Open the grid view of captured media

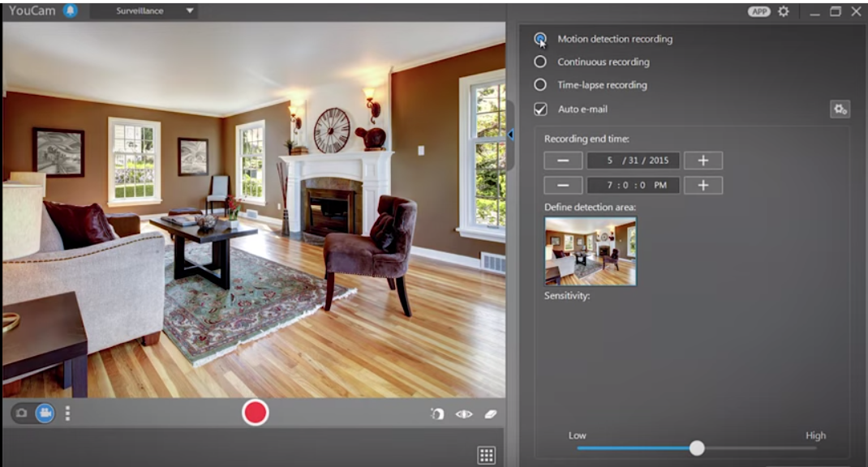(x=486, y=455)
